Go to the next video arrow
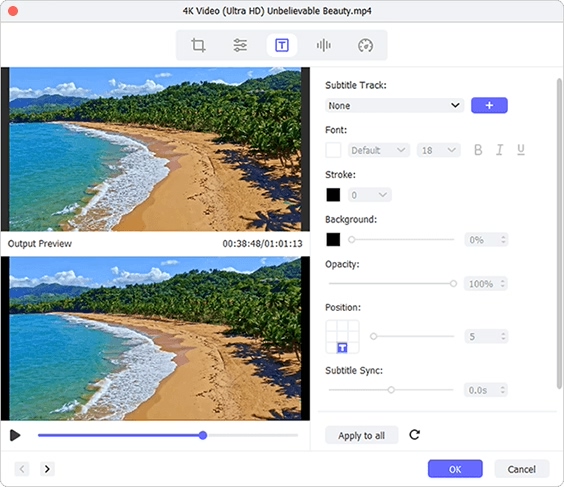Screen dimensions: 564x487 pyautogui.click(x=47, y=469)
